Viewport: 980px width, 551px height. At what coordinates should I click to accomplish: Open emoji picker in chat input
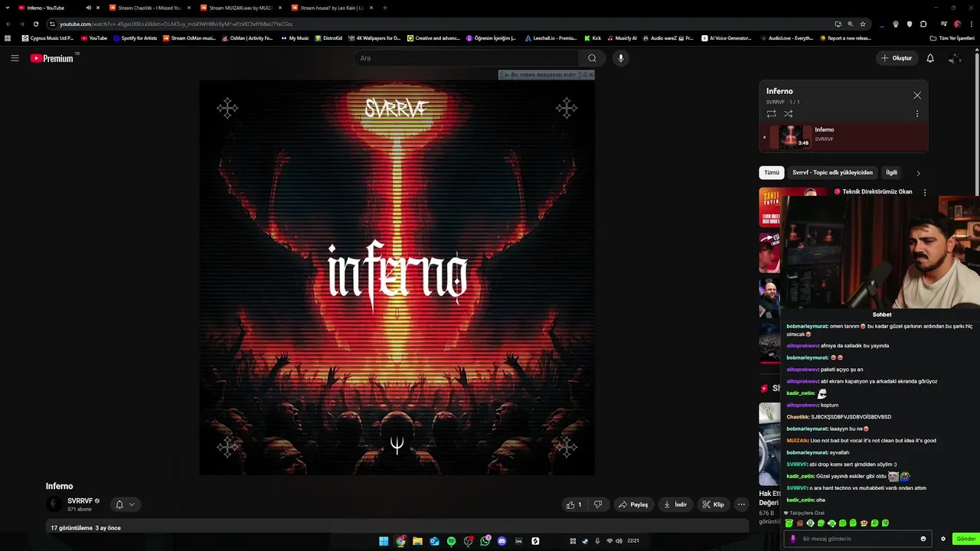click(923, 539)
